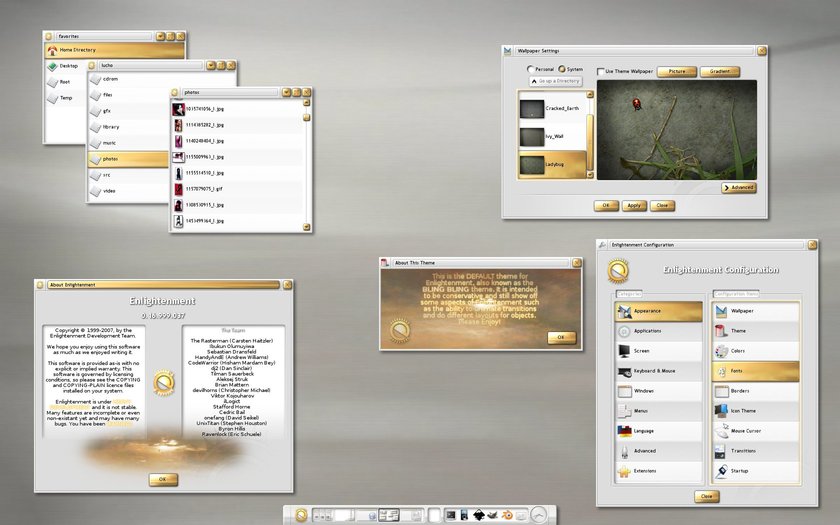The height and width of the screenshot is (525, 840).
Task: Open the Extensions category icon
Action: (x=624, y=471)
